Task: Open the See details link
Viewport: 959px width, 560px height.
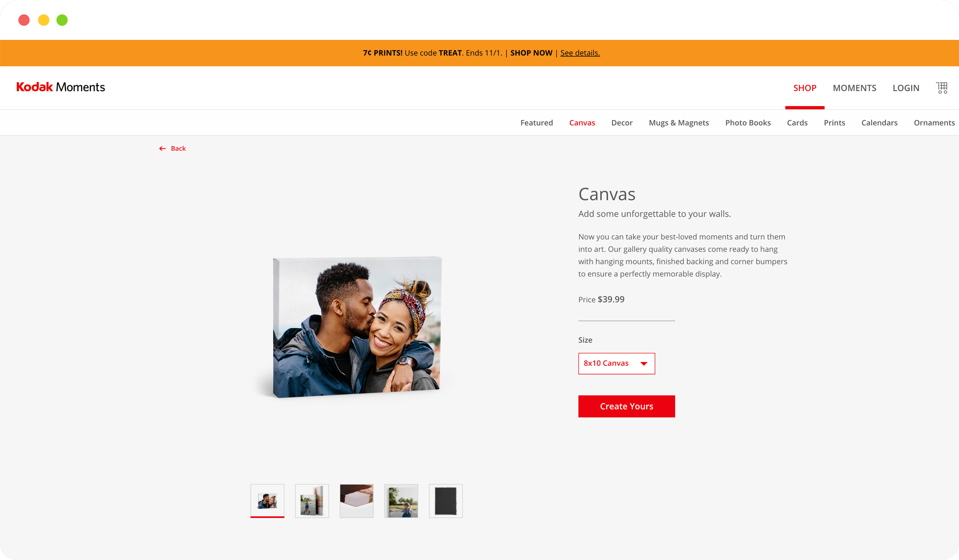Action: [x=580, y=53]
